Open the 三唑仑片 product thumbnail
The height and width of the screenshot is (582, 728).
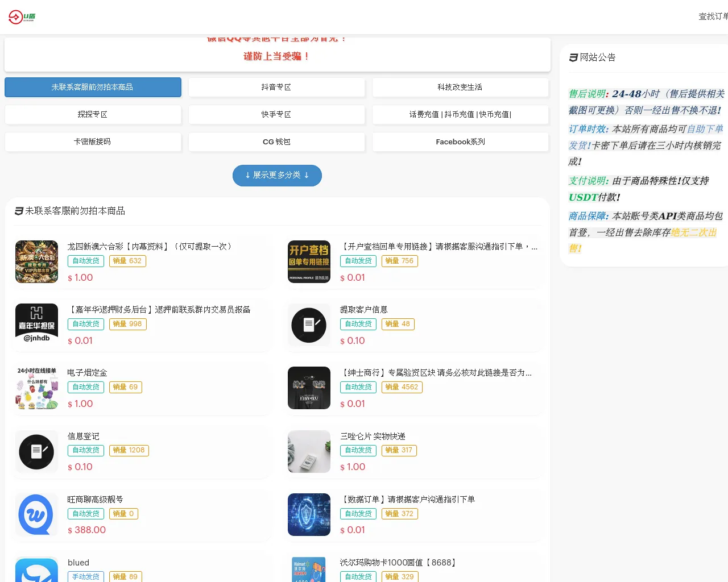click(309, 451)
